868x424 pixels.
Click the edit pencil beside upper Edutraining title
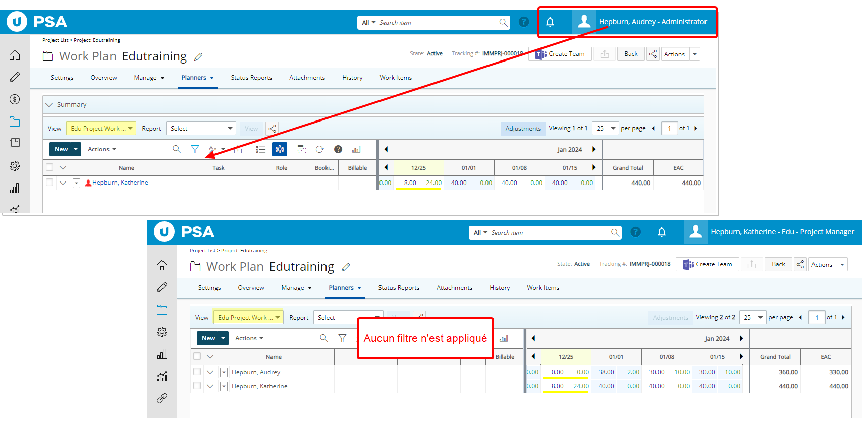(198, 57)
